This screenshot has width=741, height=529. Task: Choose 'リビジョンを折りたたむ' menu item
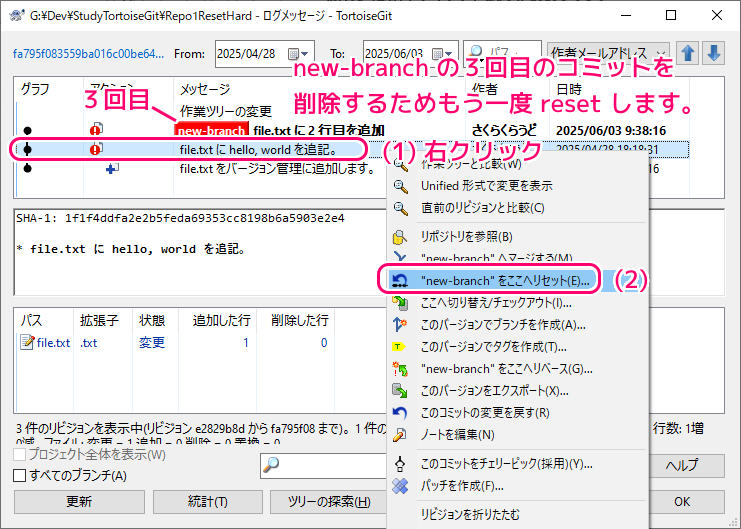click(517, 514)
